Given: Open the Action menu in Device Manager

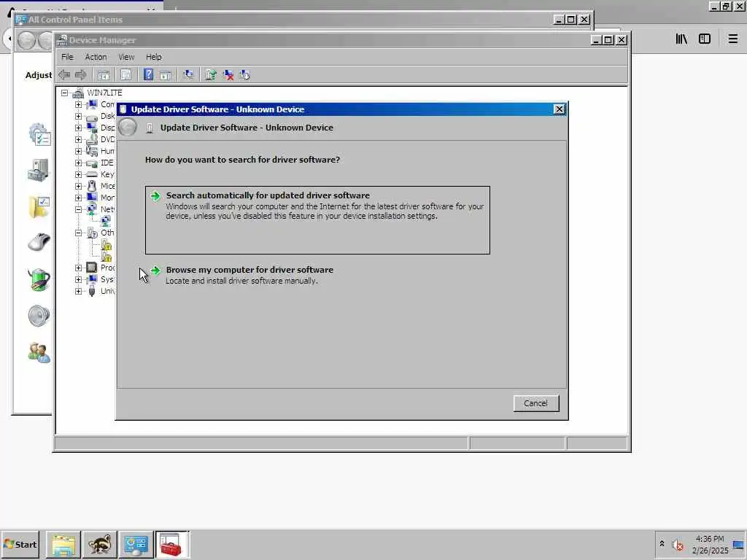Looking at the screenshot, I should point(96,57).
